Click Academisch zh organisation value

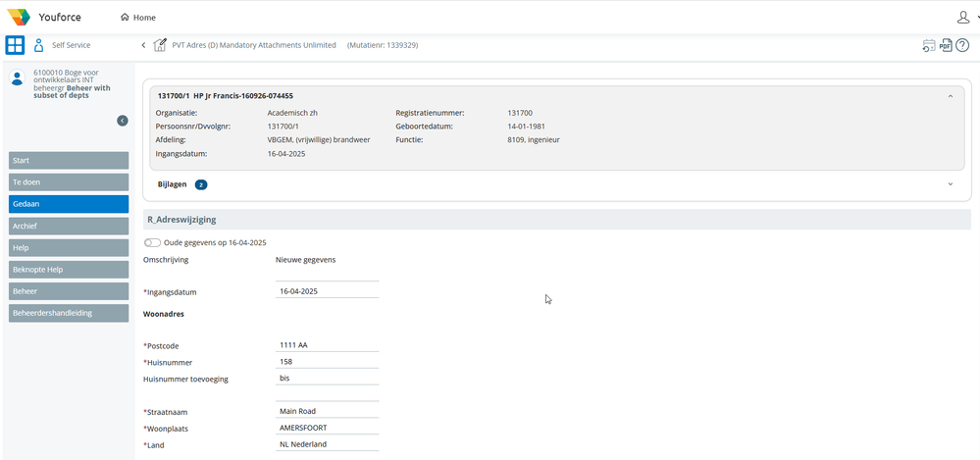(292, 113)
